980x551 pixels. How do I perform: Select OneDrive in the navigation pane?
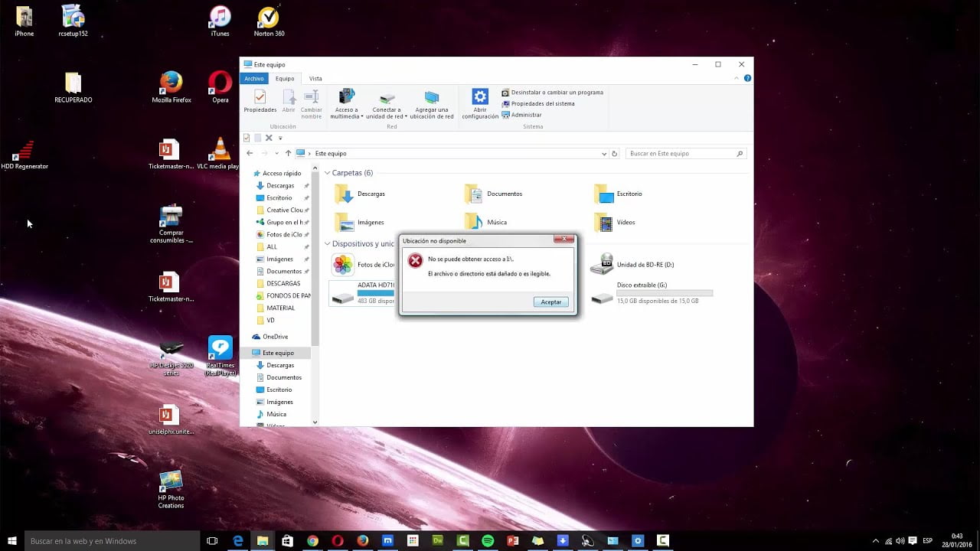[270, 337]
